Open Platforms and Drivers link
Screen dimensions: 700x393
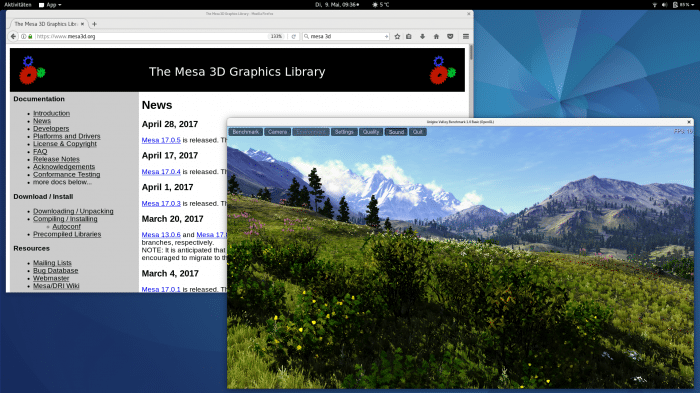[67, 136]
